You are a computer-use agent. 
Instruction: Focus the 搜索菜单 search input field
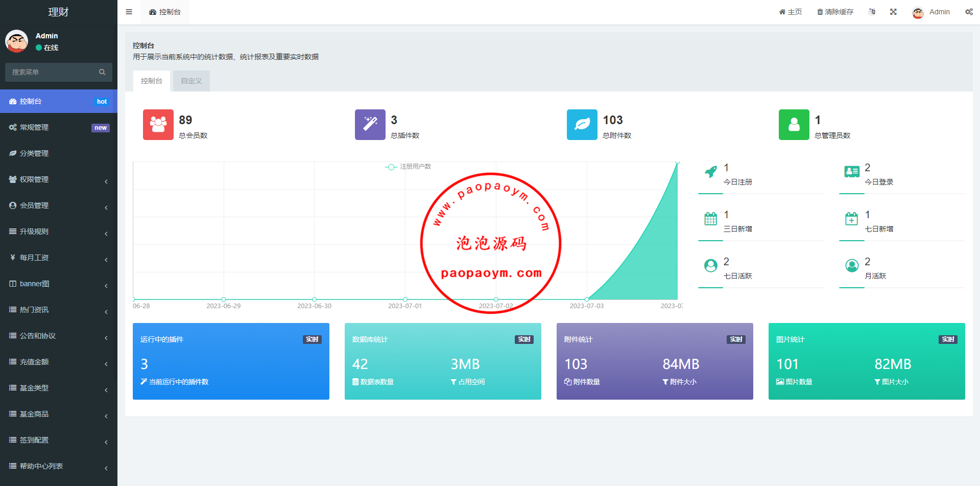point(51,72)
